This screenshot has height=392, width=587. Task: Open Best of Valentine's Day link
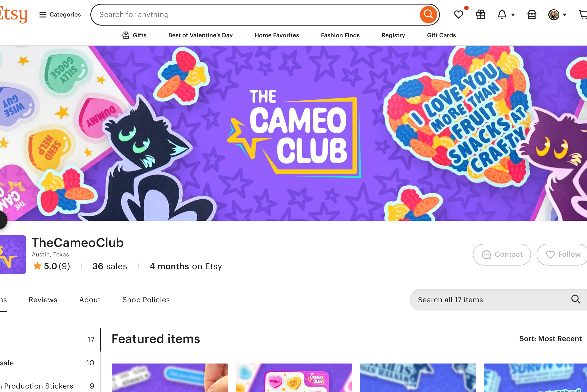(200, 35)
